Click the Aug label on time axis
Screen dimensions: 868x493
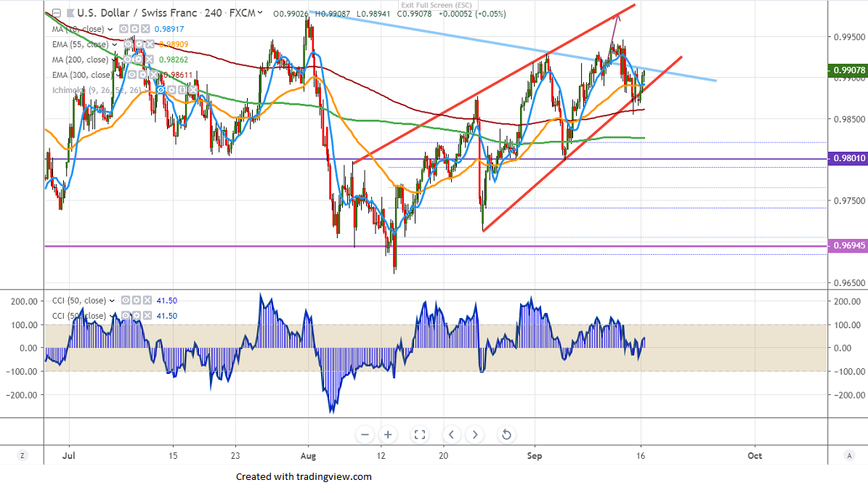coord(308,456)
